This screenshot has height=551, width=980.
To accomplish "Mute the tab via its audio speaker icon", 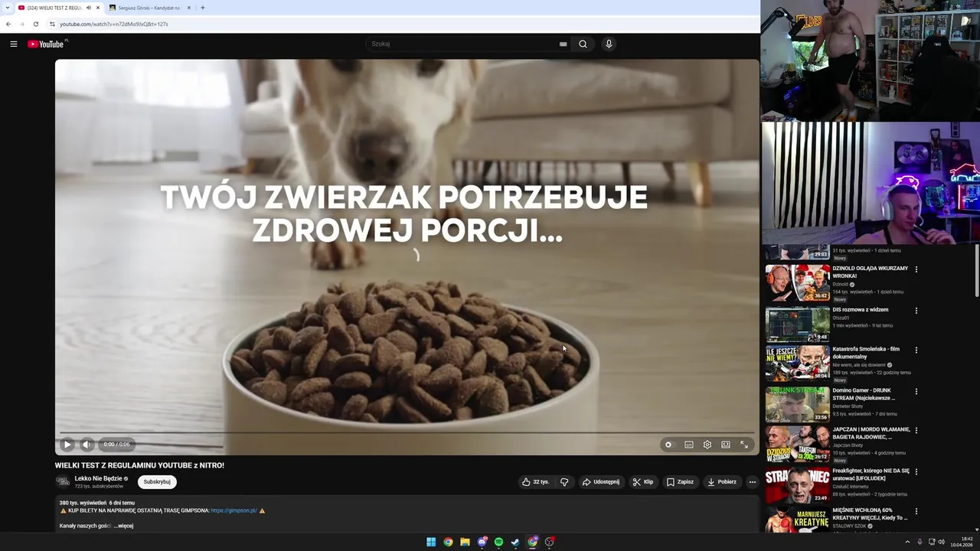I will 89,8.
